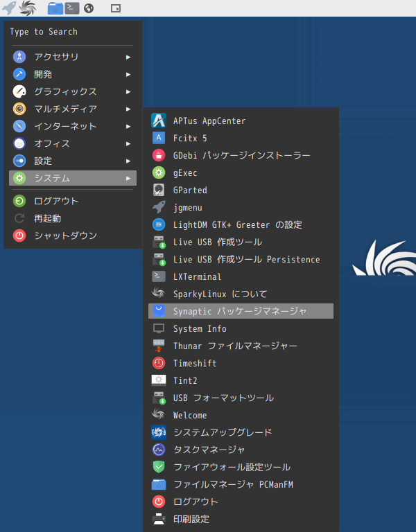Image resolution: width=416 pixels, height=532 pixels.
Task: Open the グラフィックス category
Action: point(73,91)
